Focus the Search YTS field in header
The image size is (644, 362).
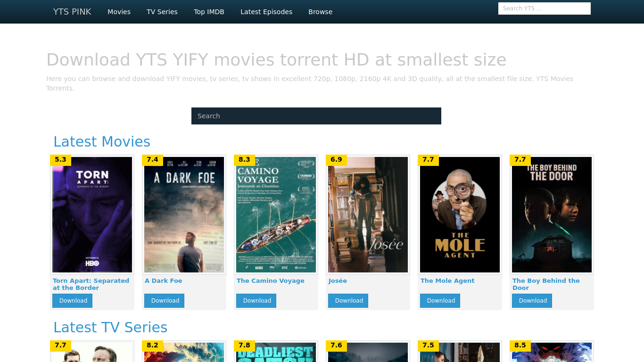(545, 8)
